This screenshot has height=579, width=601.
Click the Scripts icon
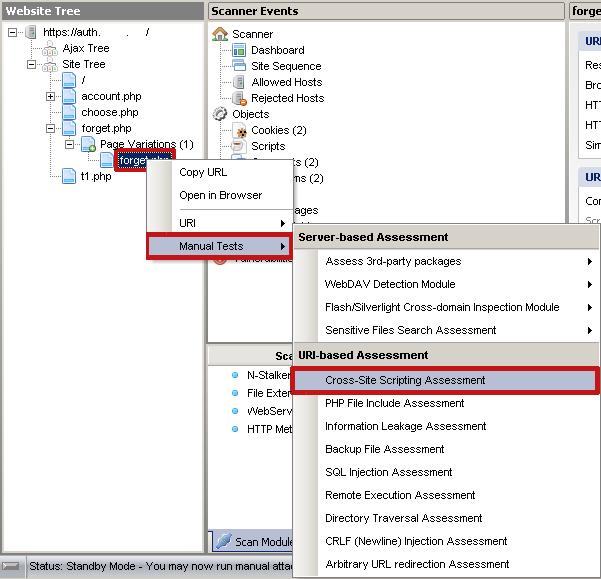tap(238, 146)
